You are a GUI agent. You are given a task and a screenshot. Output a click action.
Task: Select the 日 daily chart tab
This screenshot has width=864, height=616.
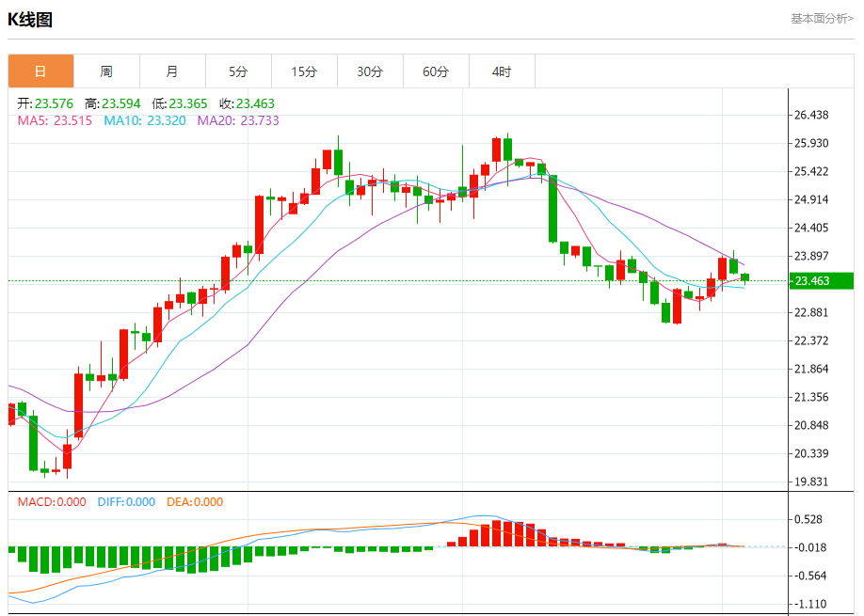pos(40,71)
